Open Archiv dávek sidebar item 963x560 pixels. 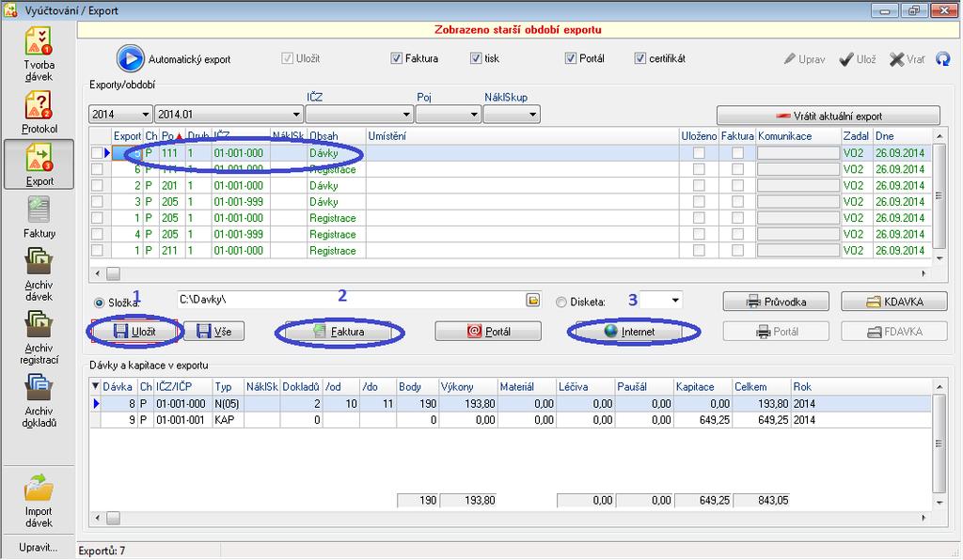click(39, 274)
